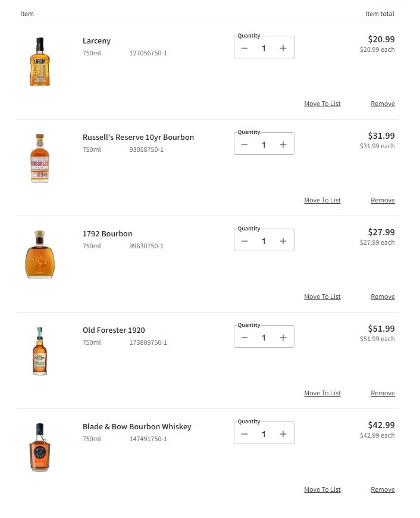This screenshot has height=518, width=420.
Task: Click plus icon for Russell's Reserve 10yr
Action: [283, 145]
